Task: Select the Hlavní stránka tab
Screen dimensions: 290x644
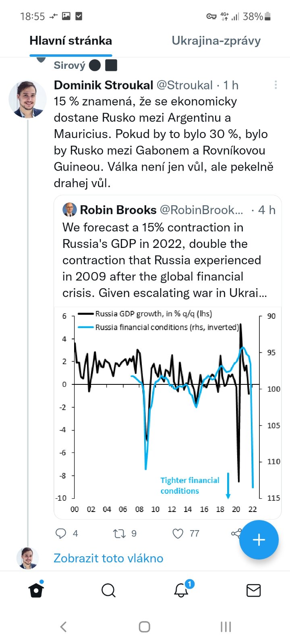Action: [71, 41]
